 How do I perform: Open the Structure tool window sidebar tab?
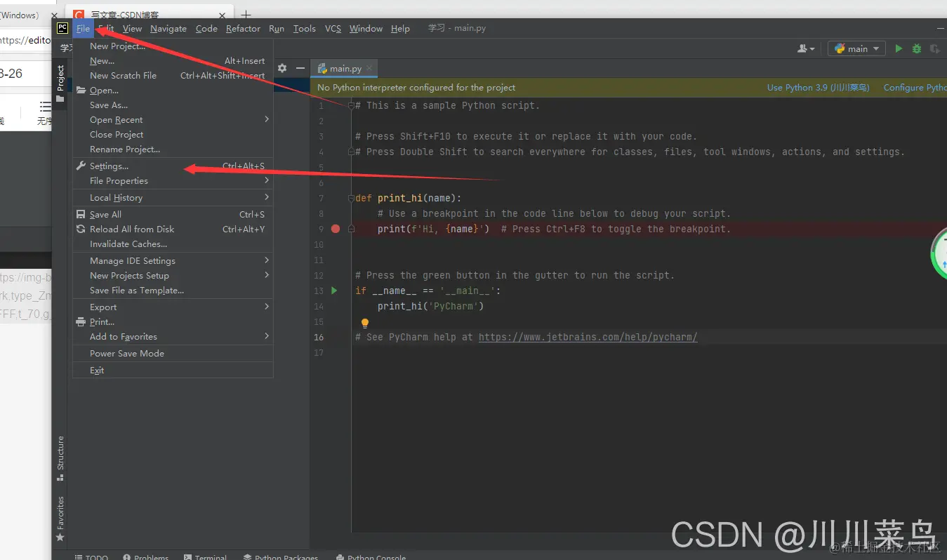tap(60, 458)
